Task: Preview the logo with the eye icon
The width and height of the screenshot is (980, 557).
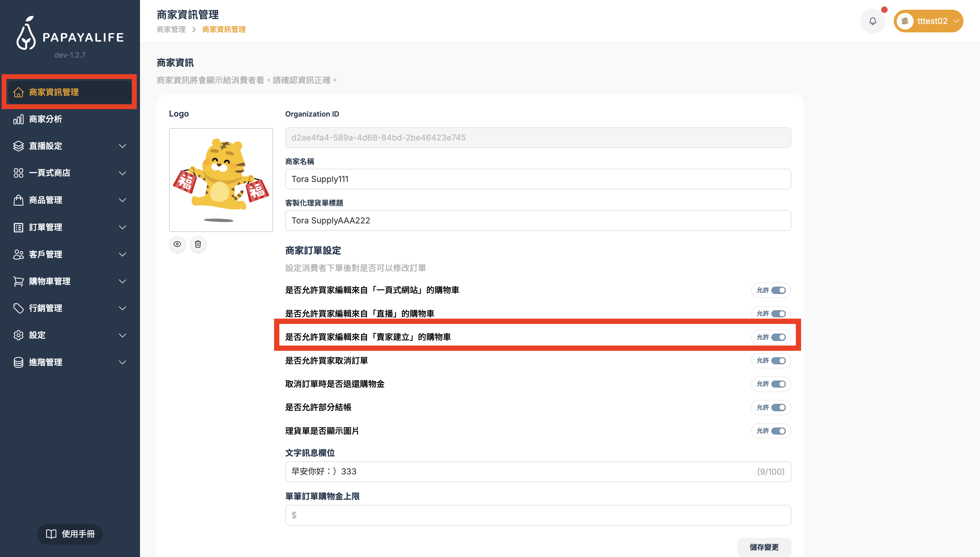Action: pyautogui.click(x=177, y=244)
